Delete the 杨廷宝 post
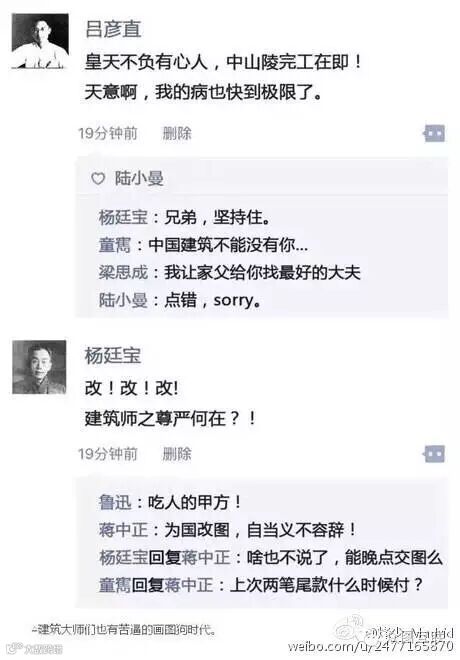 (x=177, y=454)
